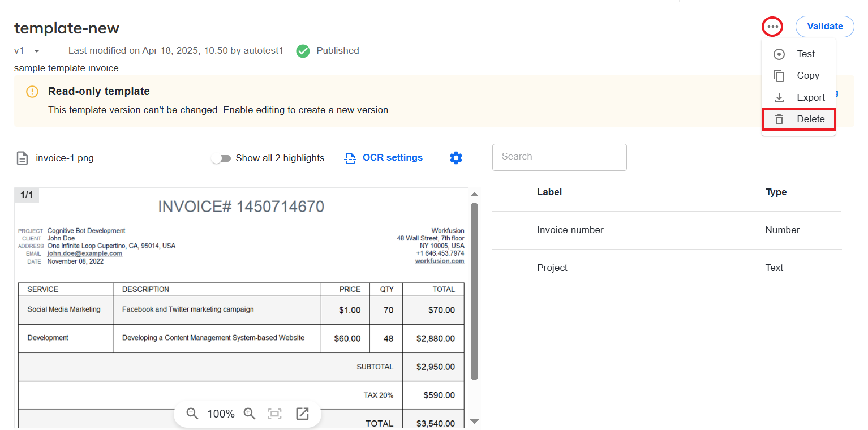The image size is (868, 430).
Task: Click the workfusion.com link in invoice
Action: pyautogui.click(x=440, y=261)
